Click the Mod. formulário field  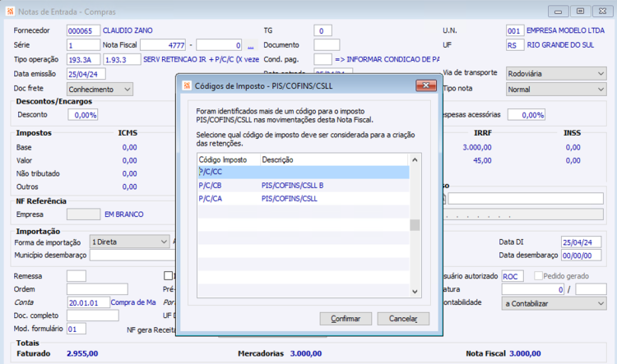77,329
